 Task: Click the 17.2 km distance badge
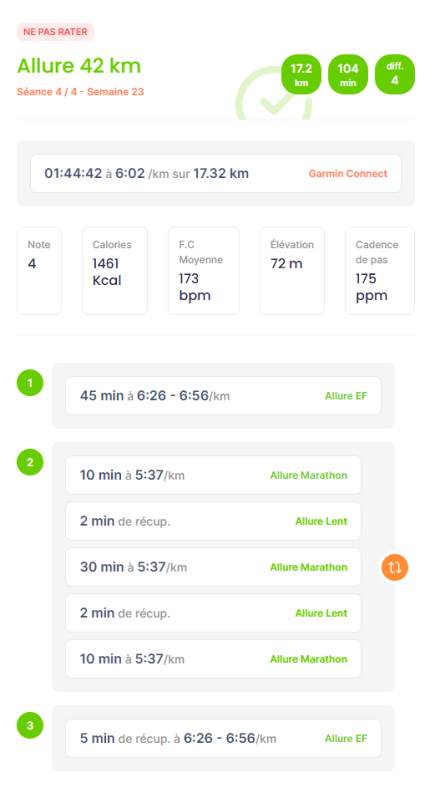(301, 74)
